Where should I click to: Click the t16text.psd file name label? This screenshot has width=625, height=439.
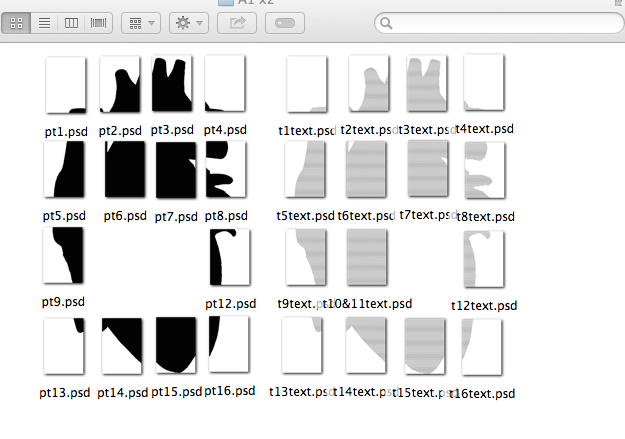tap(482, 394)
